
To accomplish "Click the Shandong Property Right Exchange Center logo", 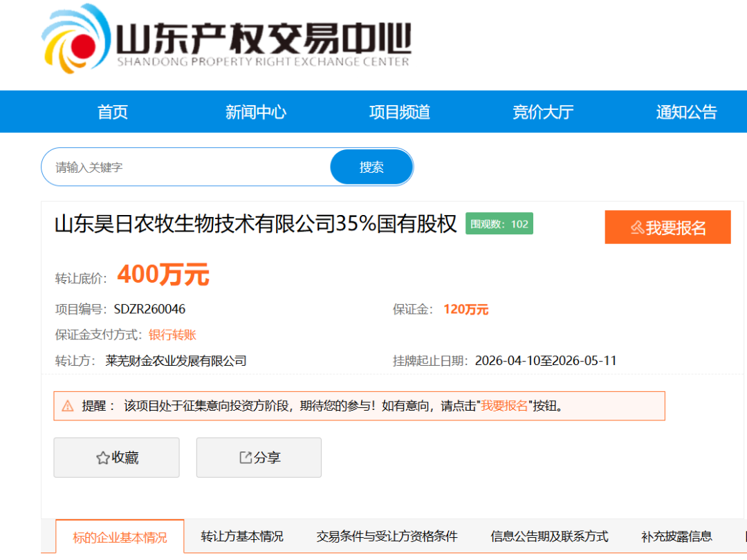I will click(x=225, y=39).
